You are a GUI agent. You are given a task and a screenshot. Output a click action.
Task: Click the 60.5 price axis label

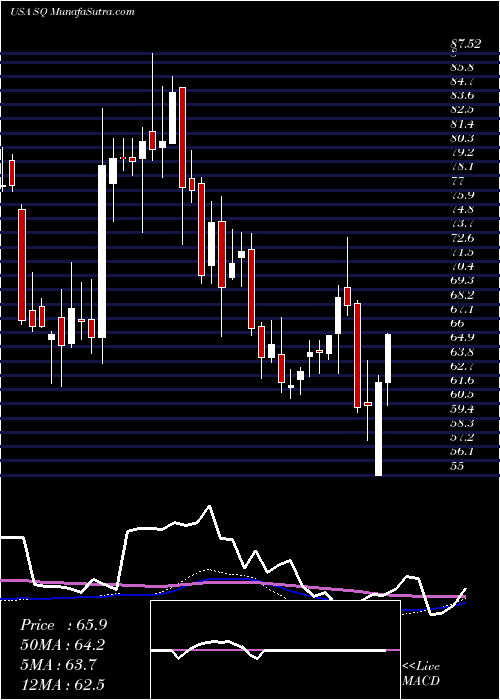[x=463, y=394]
